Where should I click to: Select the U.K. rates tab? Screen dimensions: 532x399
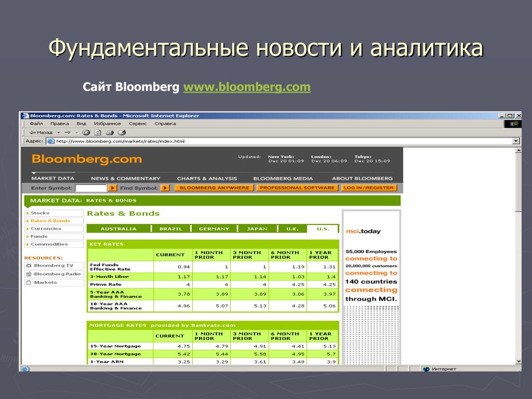(292, 229)
